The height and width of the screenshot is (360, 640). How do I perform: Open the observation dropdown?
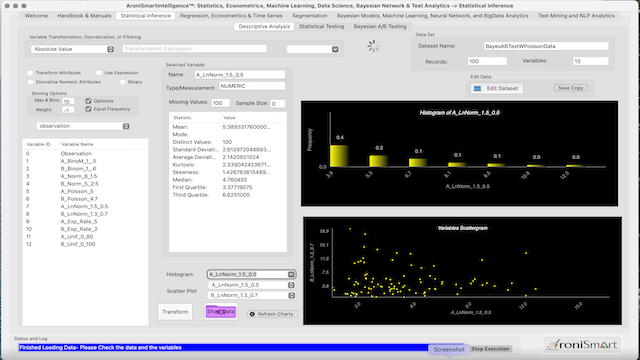[83, 126]
